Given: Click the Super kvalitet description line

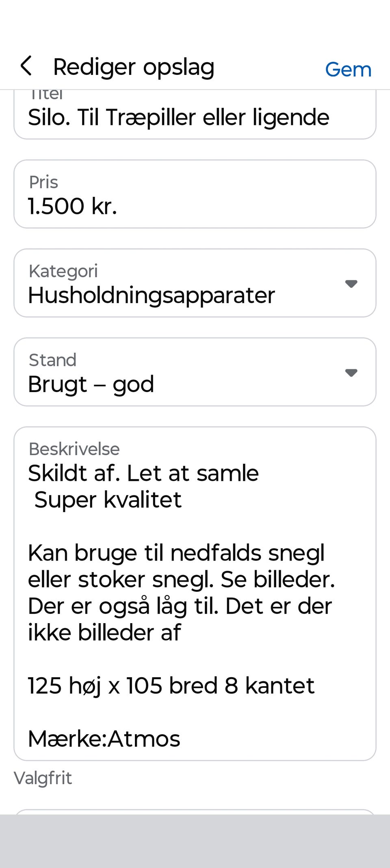Looking at the screenshot, I should (x=108, y=500).
